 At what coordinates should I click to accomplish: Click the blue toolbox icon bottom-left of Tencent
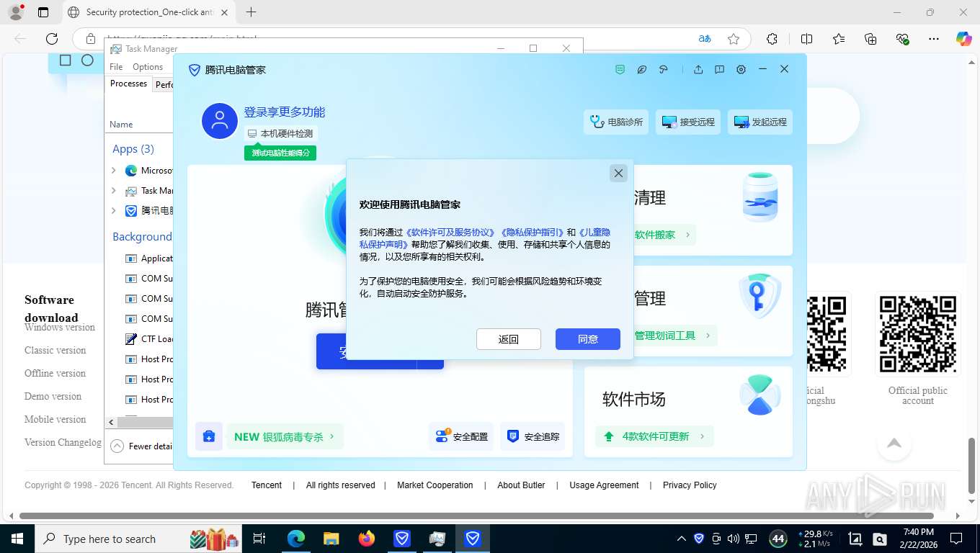click(x=208, y=436)
